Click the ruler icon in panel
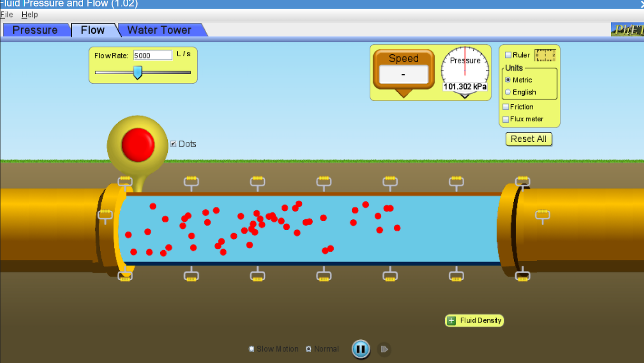This screenshot has height=363, width=644. 545,55
